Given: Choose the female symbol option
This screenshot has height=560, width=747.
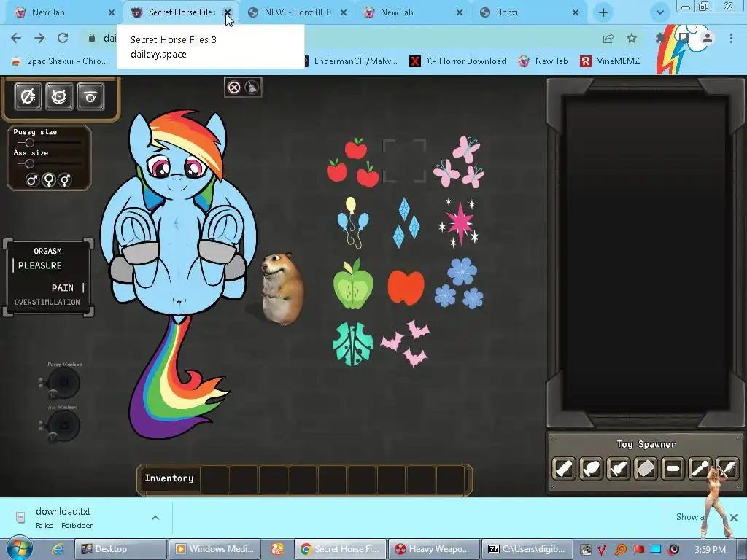Looking at the screenshot, I should pyautogui.click(x=49, y=180).
